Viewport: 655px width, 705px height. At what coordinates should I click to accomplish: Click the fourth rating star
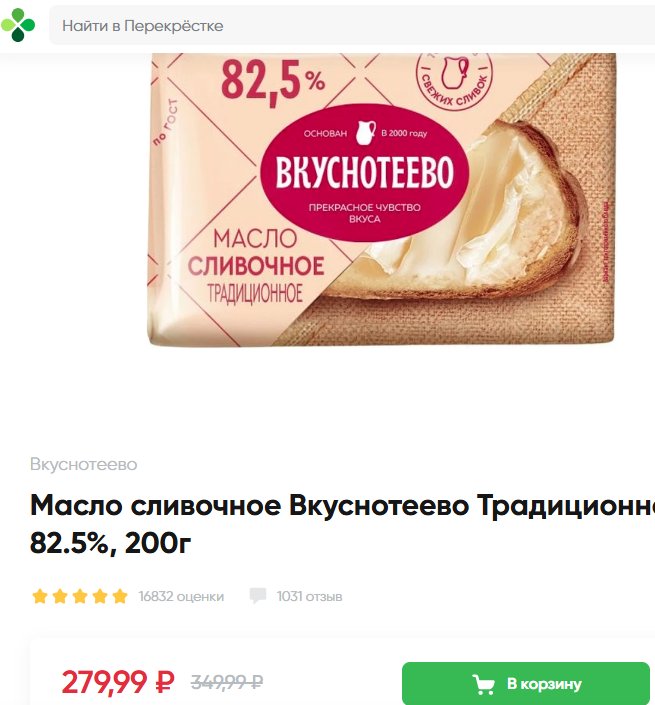[x=100, y=597]
